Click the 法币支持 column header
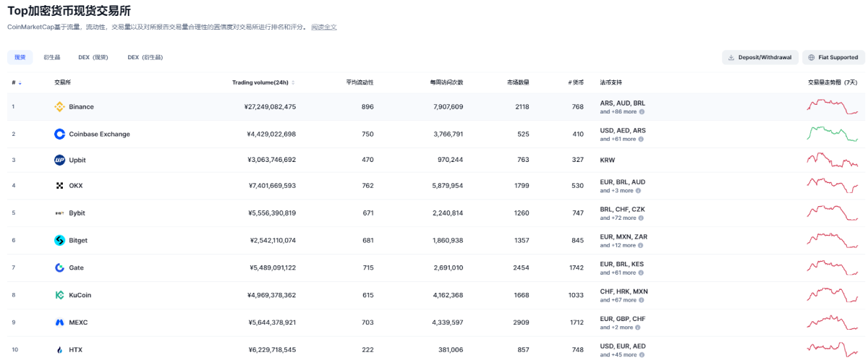Viewport: 868px width, 363px height. (611, 82)
